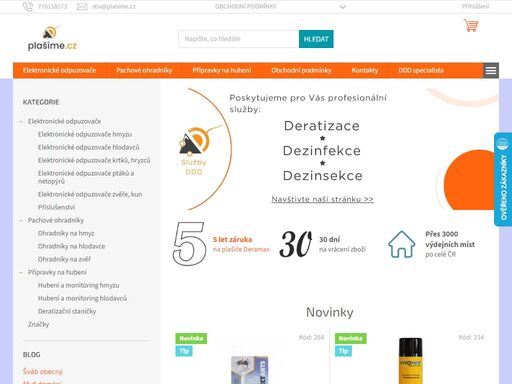
Task: Click Novinka badge on product 284
Action: (x=191, y=338)
